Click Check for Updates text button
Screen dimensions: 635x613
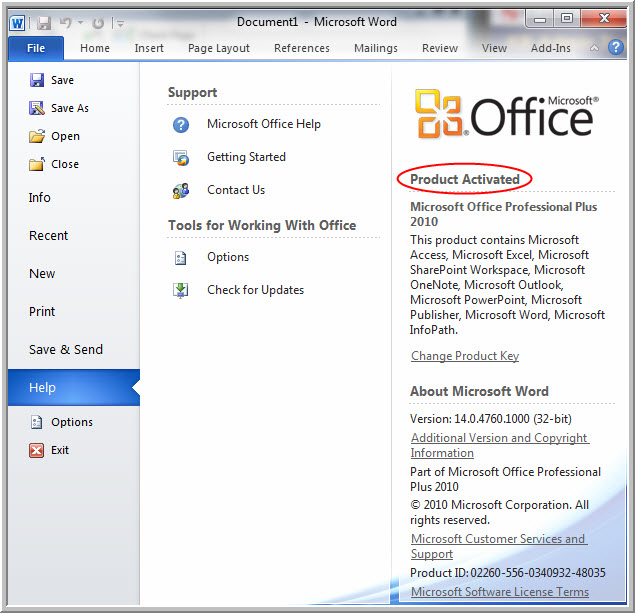tap(256, 290)
